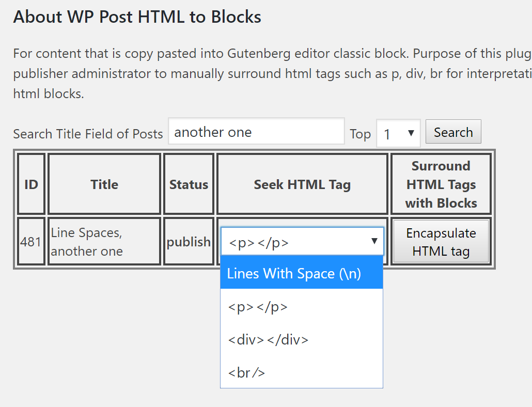This screenshot has width=532, height=407.
Task: Choose the <div></div> option
Action: tap(302, 339)
